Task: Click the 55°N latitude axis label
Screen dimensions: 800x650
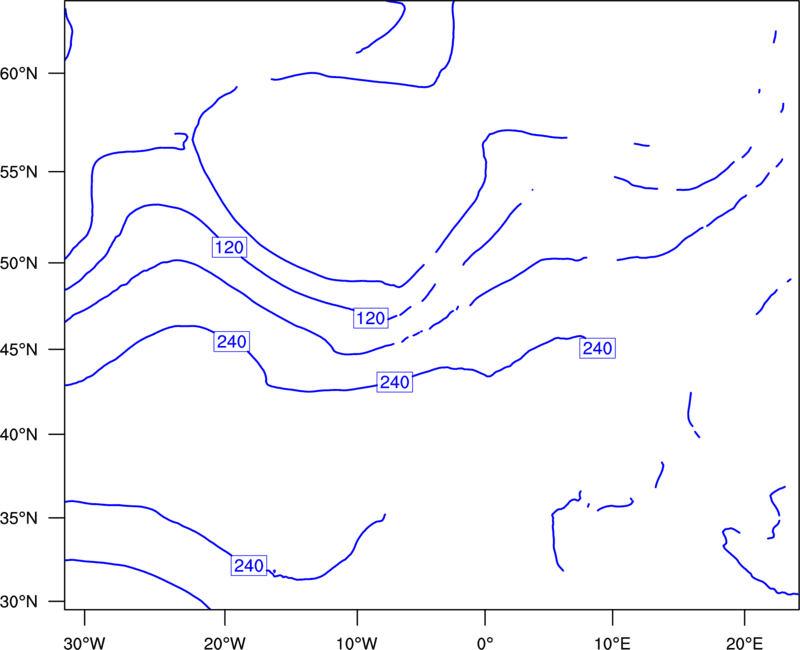Action: (19, 172)
